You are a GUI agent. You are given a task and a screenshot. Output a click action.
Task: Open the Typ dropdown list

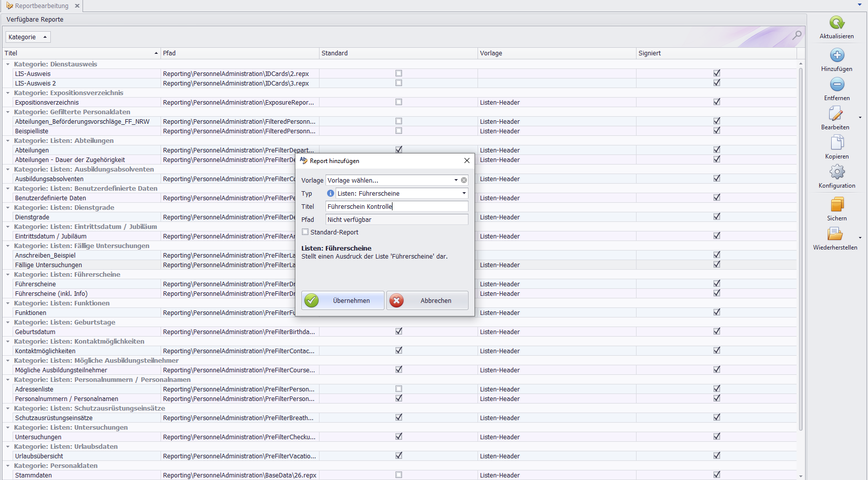coord(463,193)
